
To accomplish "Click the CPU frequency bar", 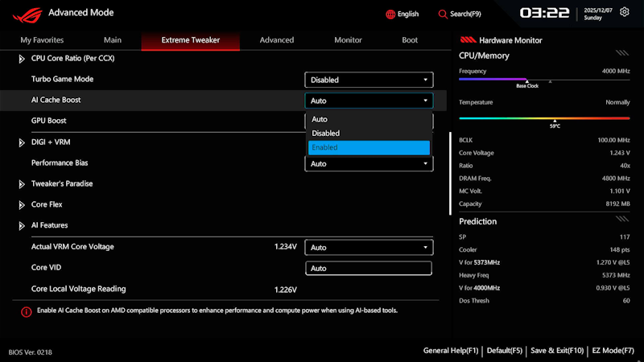I will coord(544,79).
